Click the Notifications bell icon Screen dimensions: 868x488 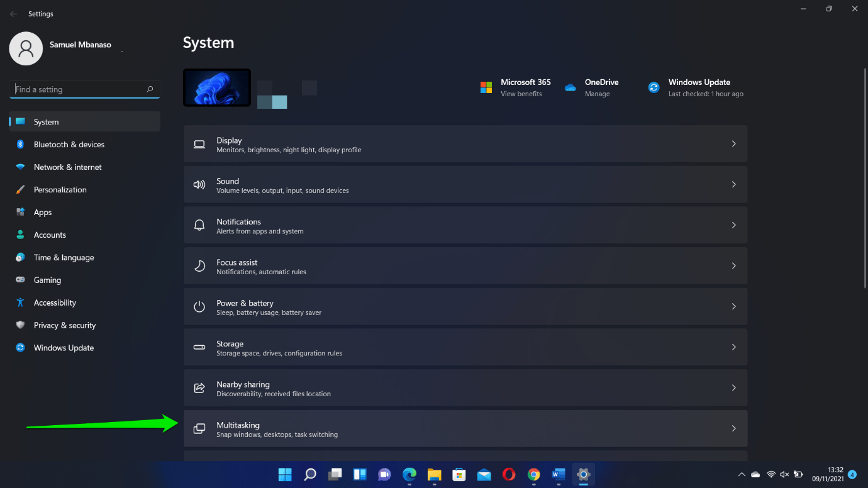(x=199, y=225)
